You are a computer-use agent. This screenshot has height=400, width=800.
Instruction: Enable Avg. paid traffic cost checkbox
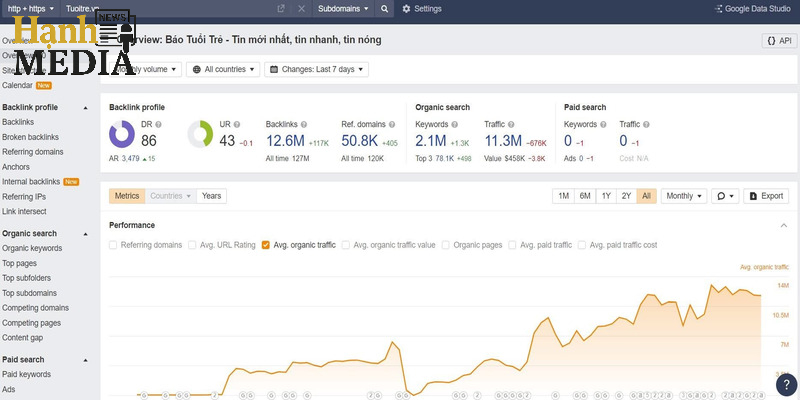(582, 245)
